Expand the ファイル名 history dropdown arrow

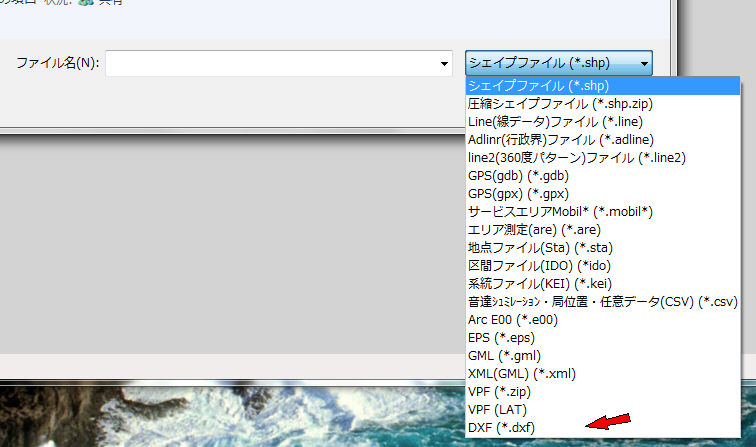[444, 64]
